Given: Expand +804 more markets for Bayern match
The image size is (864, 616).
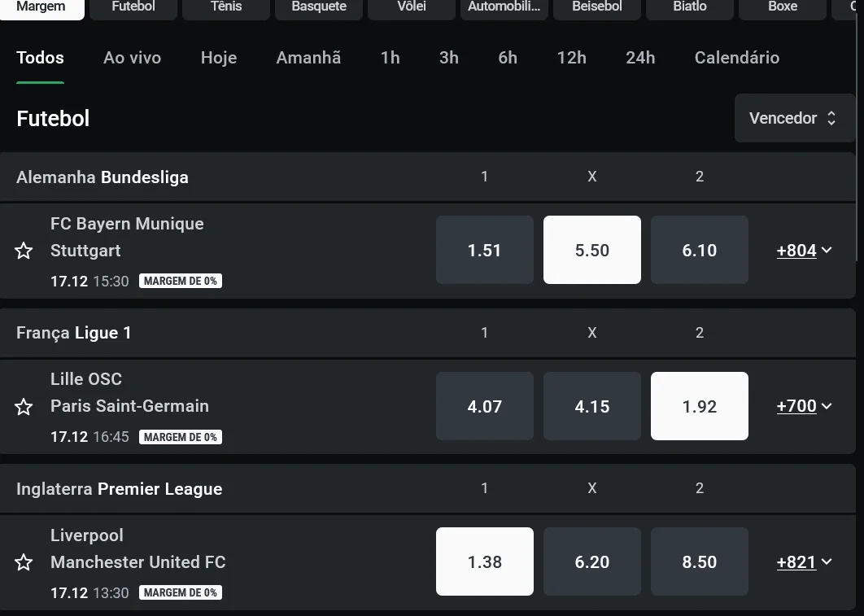Looking at the screenshot, I should click(x=804, y=251).
